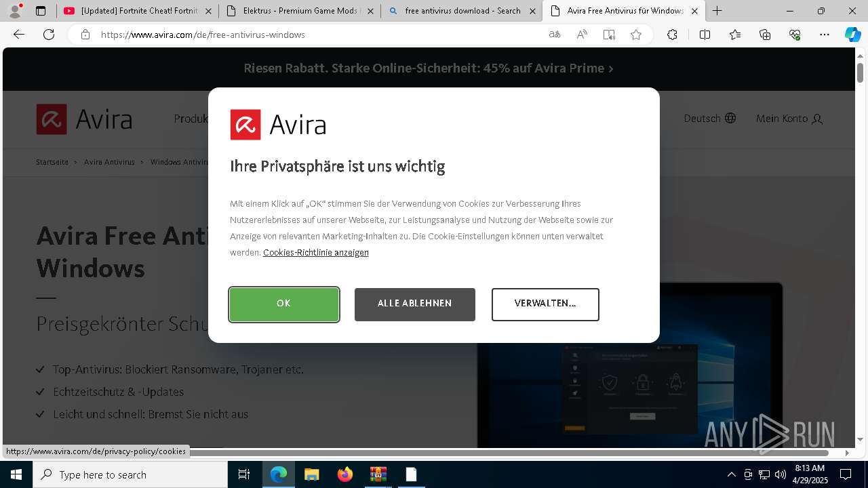Open Microsoft Edge taskbar icon

point(279,474)
